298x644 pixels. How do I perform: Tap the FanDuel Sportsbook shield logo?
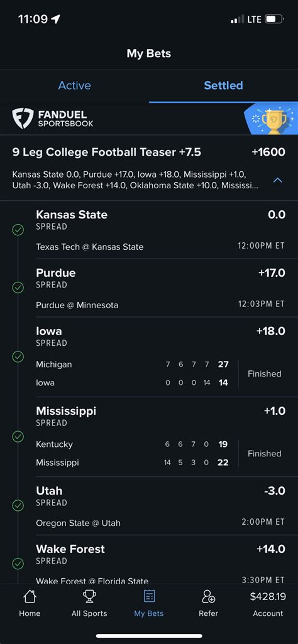23,118
